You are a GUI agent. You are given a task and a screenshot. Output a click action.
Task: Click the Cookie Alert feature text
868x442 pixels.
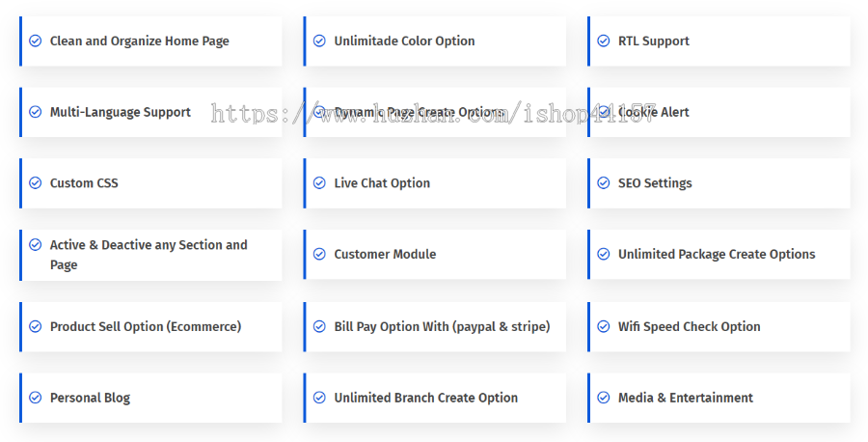coord(653,112)
